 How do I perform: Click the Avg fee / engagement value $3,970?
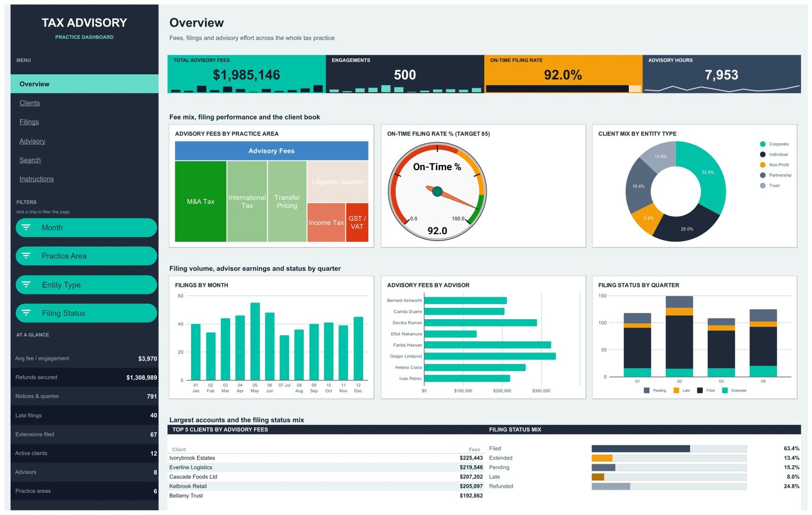click(148, 359)
